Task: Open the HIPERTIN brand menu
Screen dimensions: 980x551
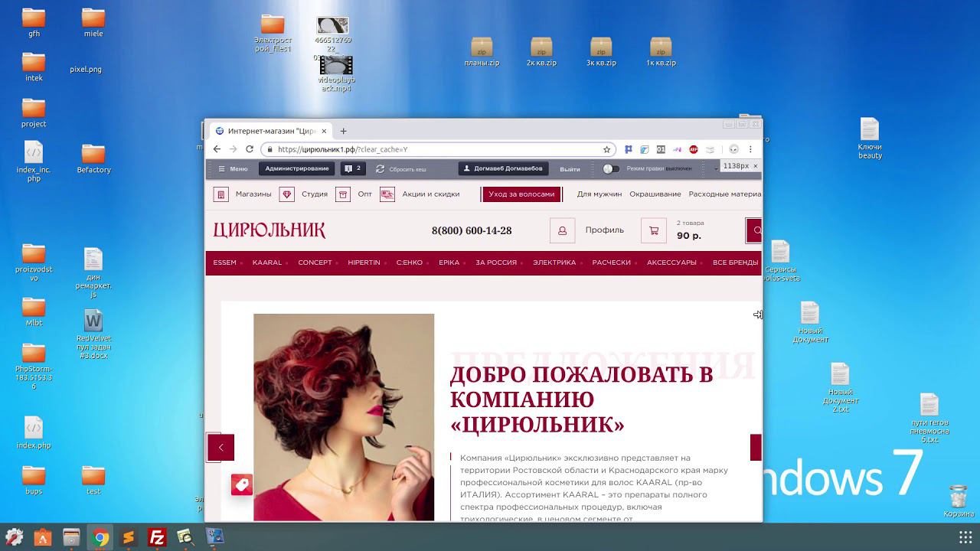Action: pos(364,262)
